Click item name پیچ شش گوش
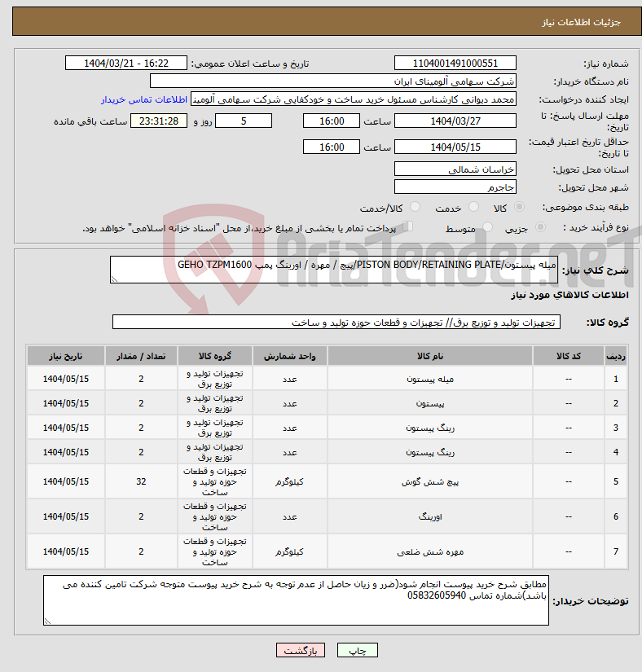The width and height of the screenshot is (642, 672). click(430, 482)
